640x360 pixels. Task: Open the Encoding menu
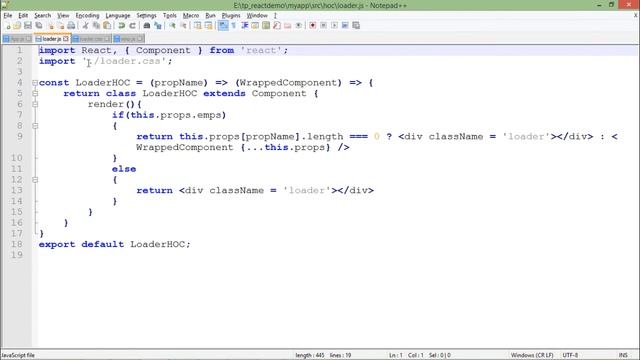click(87, 16)
